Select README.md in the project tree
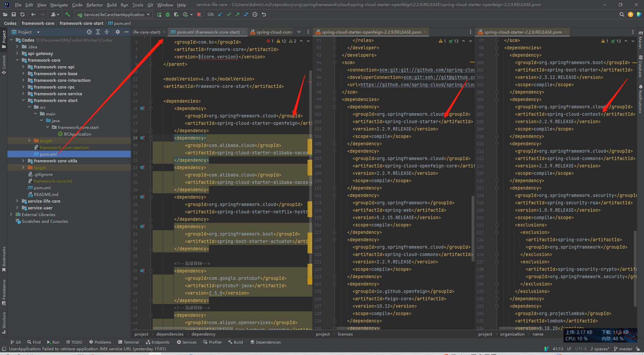644x355 pixels. 46,194
